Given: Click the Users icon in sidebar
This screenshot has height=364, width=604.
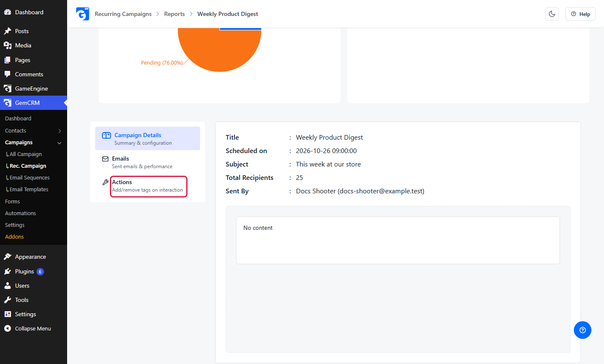Looking at the screenshot, I should click(x=8, y=286).
